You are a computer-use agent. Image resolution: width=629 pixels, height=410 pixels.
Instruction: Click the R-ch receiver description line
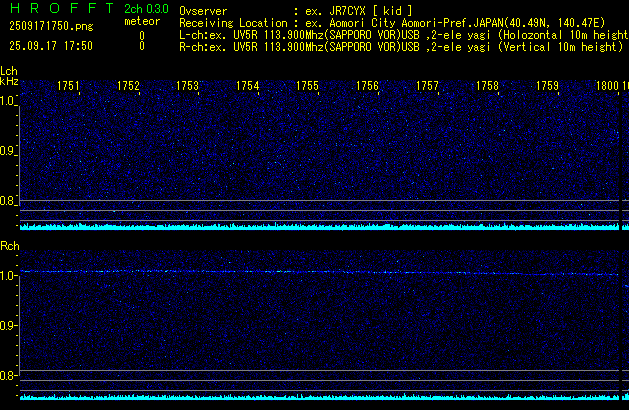pyautogui.click(x=401, y=47)
